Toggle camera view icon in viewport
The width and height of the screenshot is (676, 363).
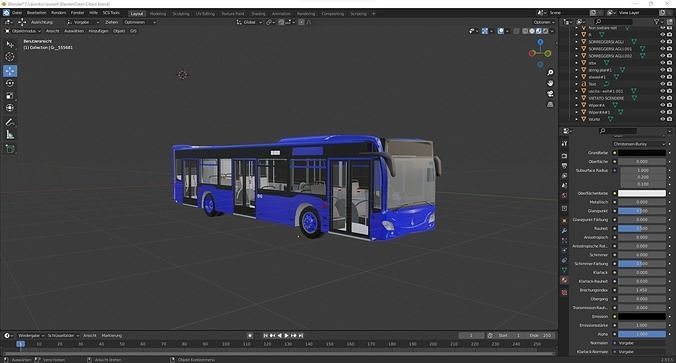(x=550, y=94)
